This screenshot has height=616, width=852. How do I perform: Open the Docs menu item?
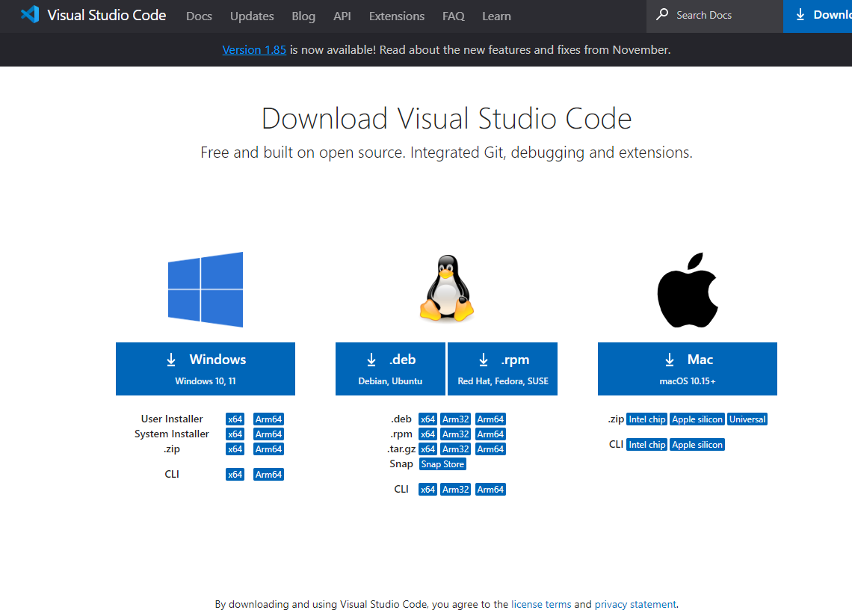pos(199,16)
